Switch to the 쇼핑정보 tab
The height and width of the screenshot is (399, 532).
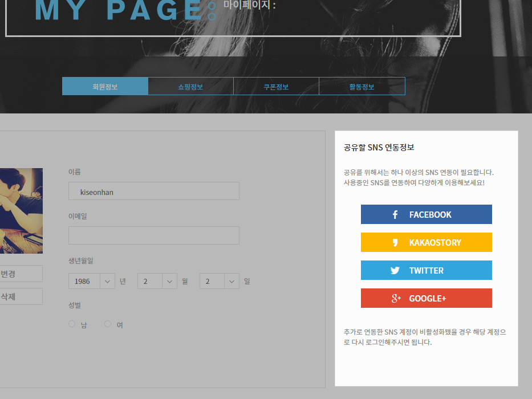pyautogui.click(x=190, y=87)
